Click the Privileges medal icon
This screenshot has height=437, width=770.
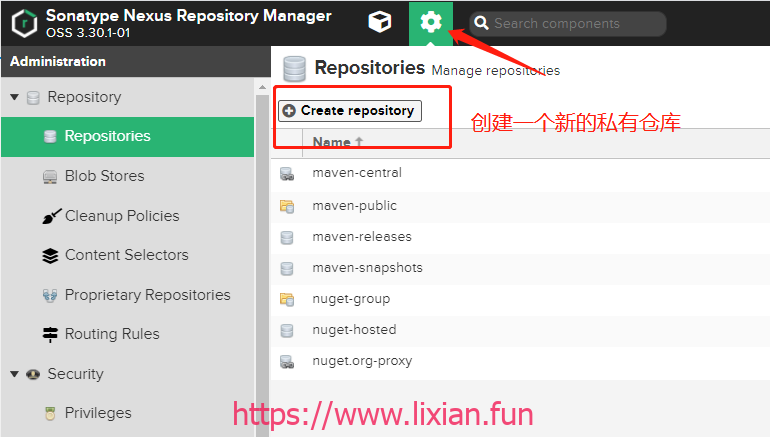click(50, 413)
